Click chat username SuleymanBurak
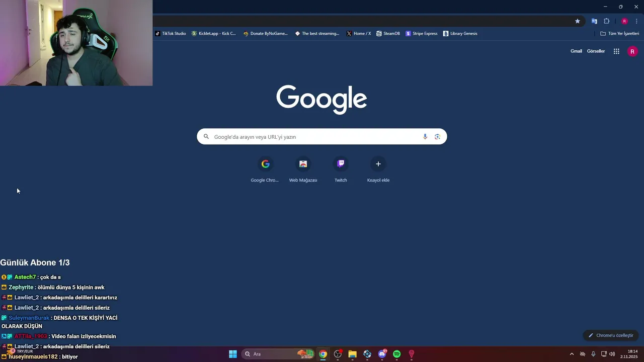Viewport: 644px width, 362px height. tap(29, 318)
